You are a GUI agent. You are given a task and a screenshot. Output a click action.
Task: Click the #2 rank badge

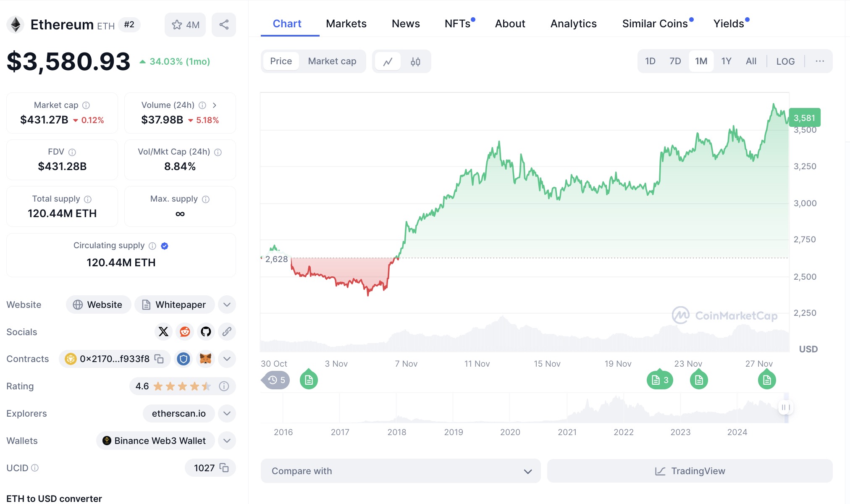(129, 25)
